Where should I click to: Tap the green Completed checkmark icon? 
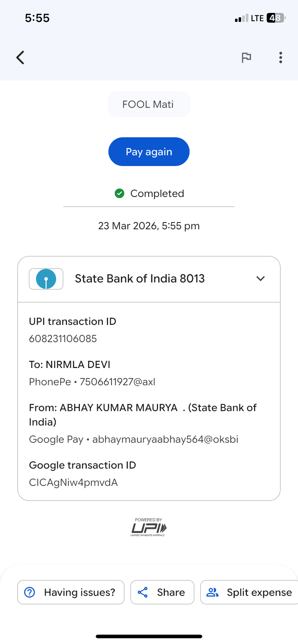coord(119,193)
